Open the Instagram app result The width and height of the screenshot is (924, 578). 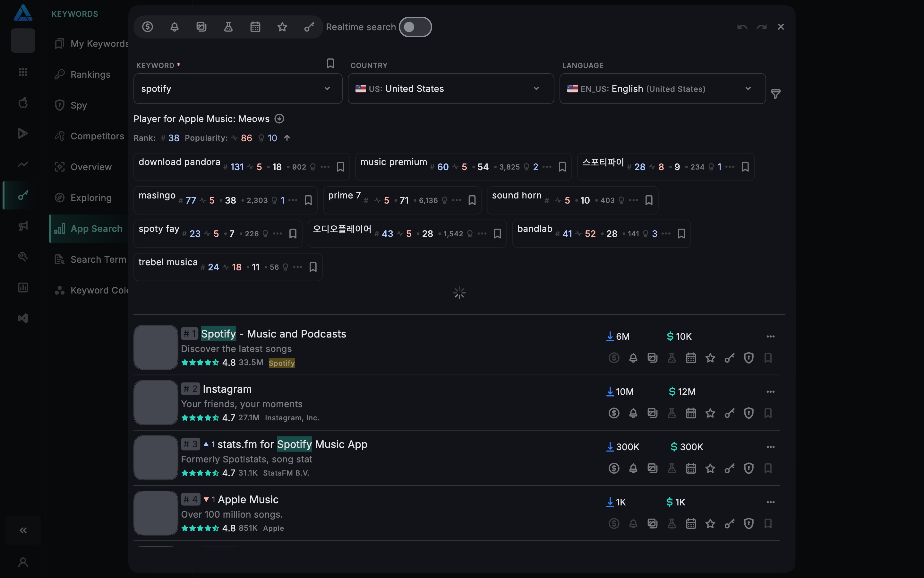227,389
